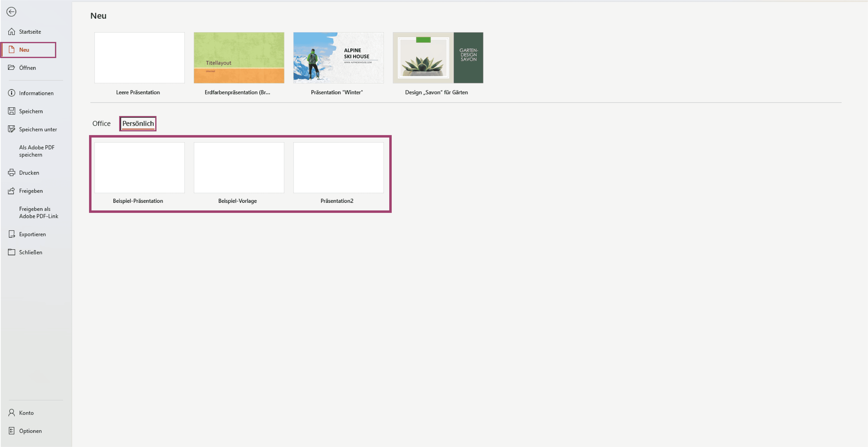Click the Neu document icon
The width and height of the screenshot is (868, 447).
pyautogui.click(x=12, y=50)
